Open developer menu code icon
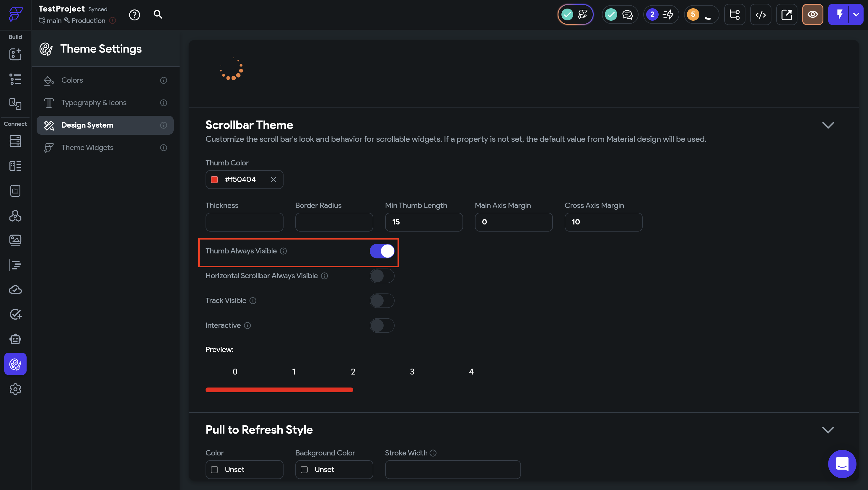Viewport: 868px width, 490px height. pyautogui.click(x=760, y=15)
